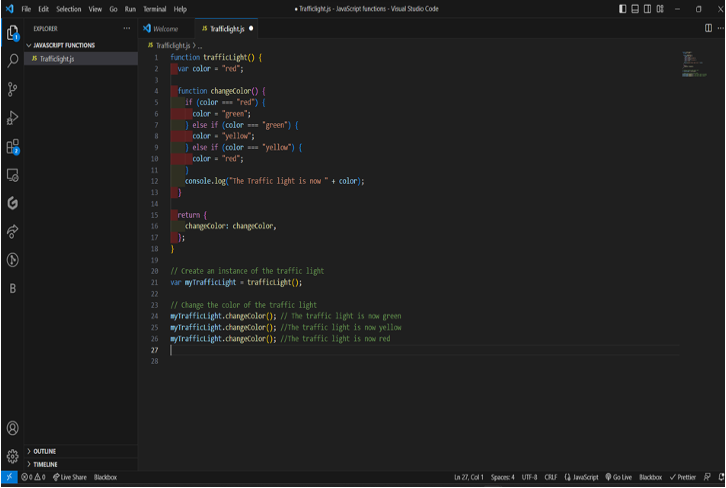Screen dimensions: 726x488
Task: Open the Accounts icon
Action: click(x=13, y=428)
